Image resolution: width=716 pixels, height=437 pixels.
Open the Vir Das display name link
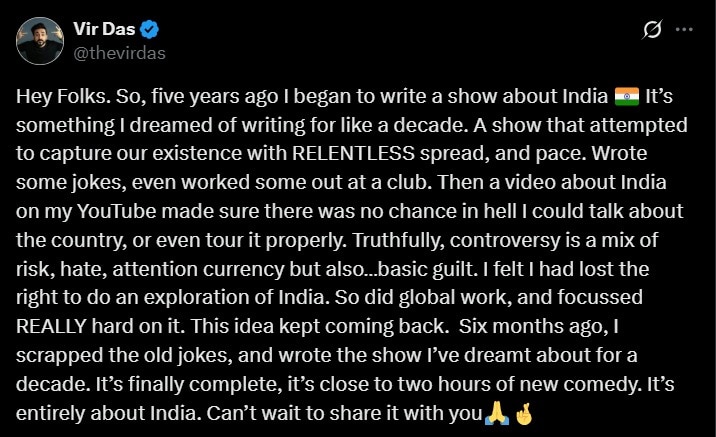point(104,29)
